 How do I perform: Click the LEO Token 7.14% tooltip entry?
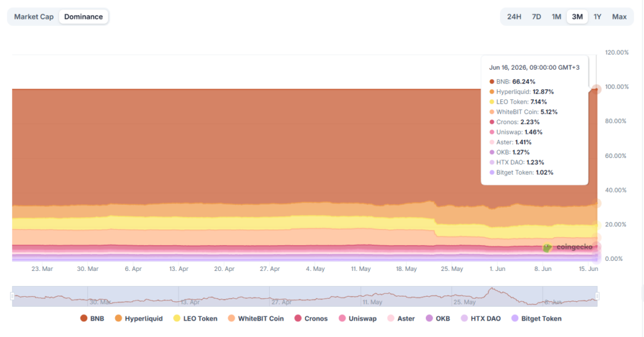(x=518, y=102)
